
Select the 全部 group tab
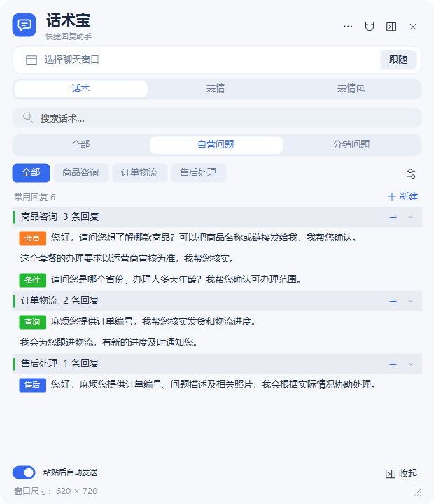coord(80,145)
